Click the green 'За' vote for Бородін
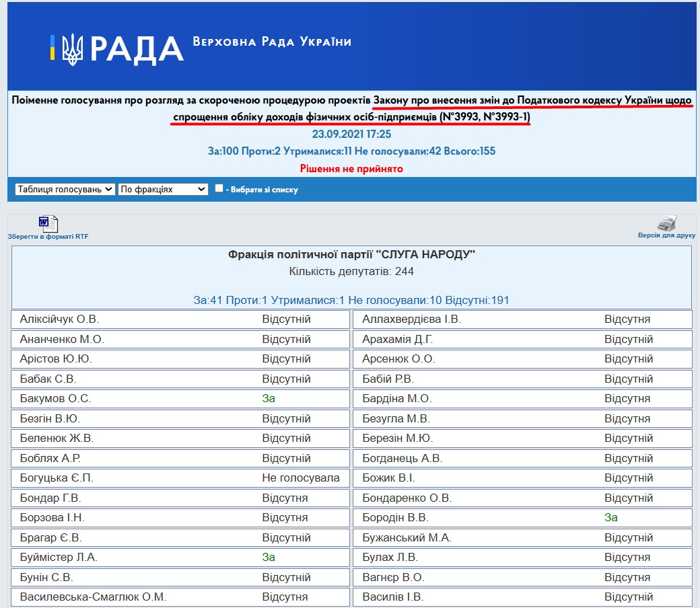700x608 pixels. [611, 518]
